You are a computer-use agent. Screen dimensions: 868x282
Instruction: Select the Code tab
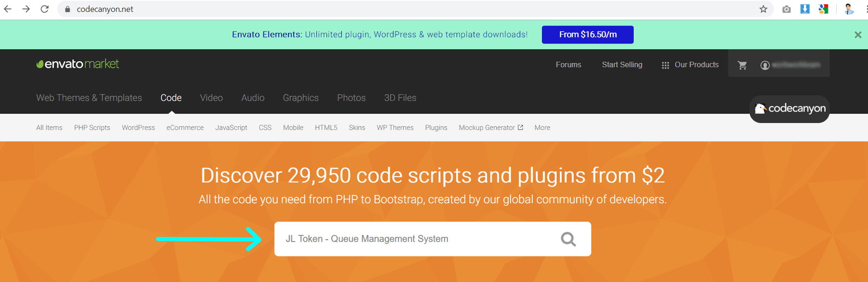(x=171, y=98)
